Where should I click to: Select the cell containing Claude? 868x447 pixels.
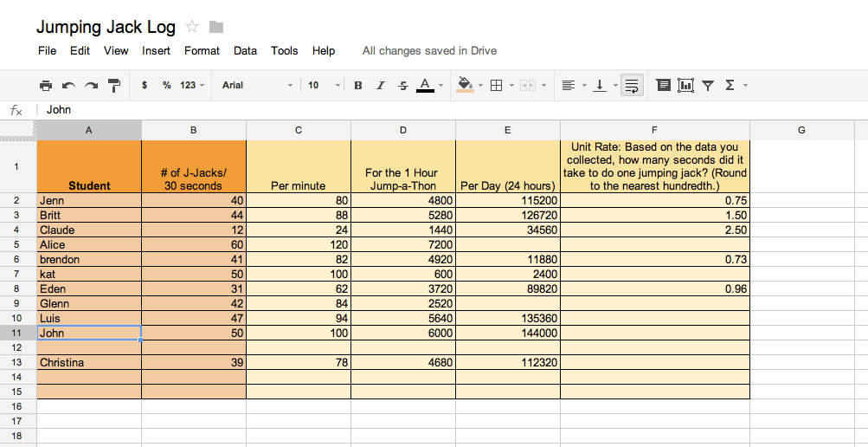click(89, 230)
